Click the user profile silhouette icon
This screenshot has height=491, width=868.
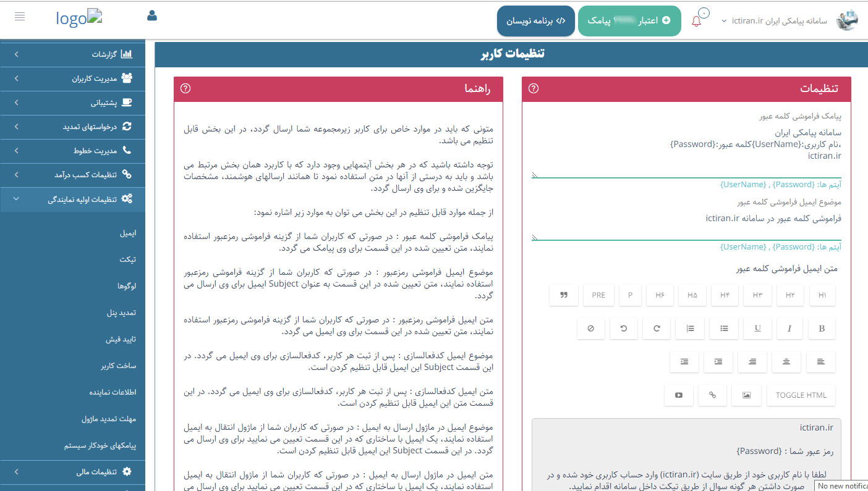point(152,15)
